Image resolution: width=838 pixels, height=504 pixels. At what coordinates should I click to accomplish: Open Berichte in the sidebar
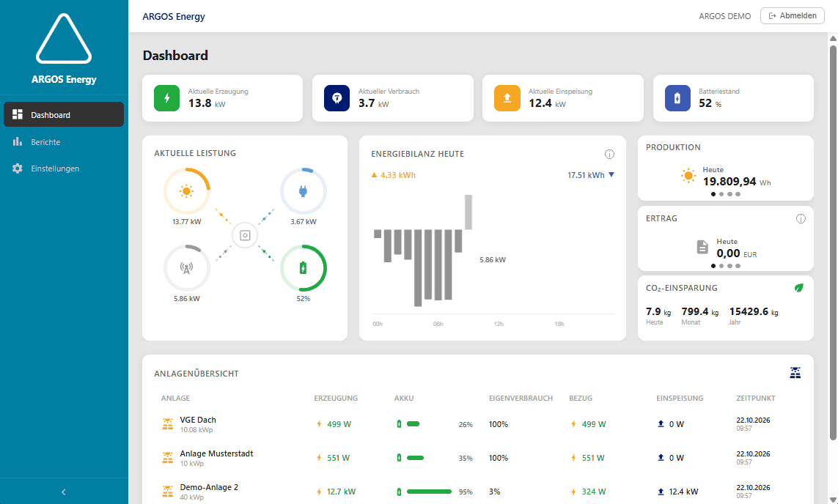[64, 141]
